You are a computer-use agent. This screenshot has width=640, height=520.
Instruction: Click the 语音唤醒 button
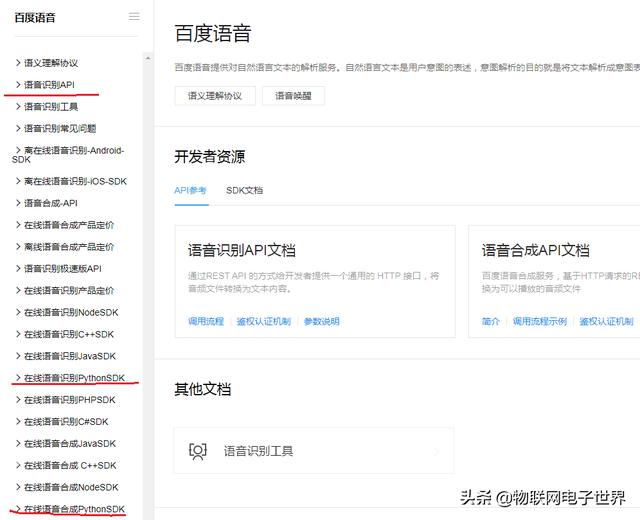[293, 96]
